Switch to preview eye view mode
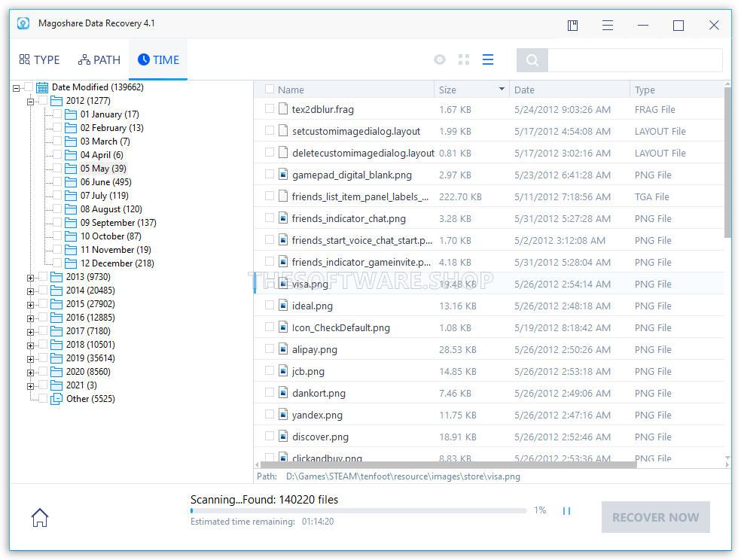741x560 pixels. [440, 59]
